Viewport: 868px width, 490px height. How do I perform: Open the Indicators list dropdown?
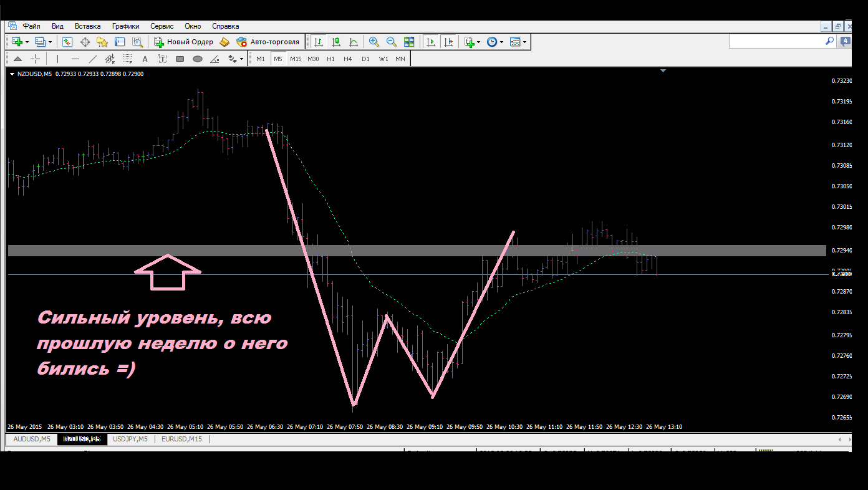tap(478, 42)
